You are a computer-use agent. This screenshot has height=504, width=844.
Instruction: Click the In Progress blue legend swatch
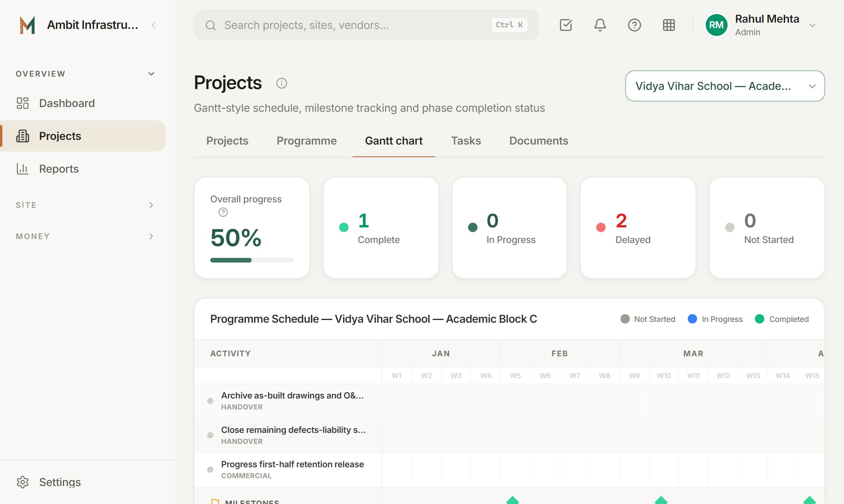tap(692, 319)
